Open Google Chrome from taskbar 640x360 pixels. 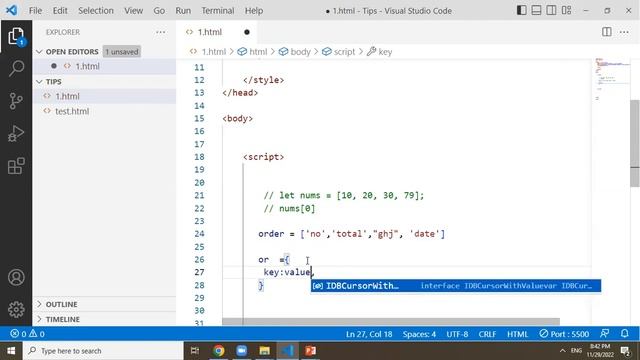[x=219, y=351]
